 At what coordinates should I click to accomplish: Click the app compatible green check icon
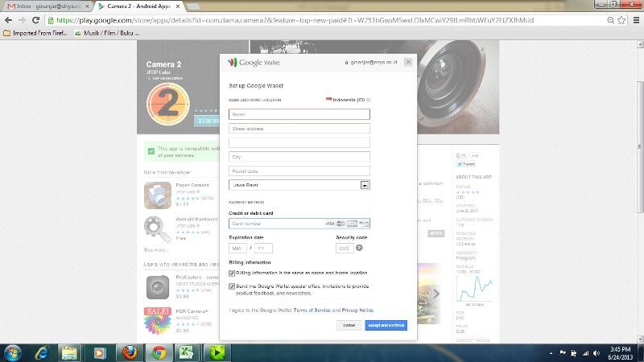click(x=151, y=151)
